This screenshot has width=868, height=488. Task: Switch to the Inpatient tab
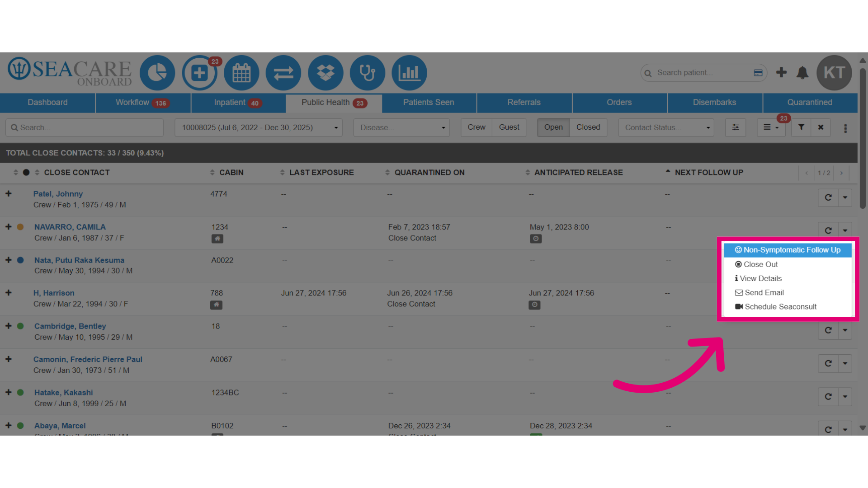(x=238, y=103)
